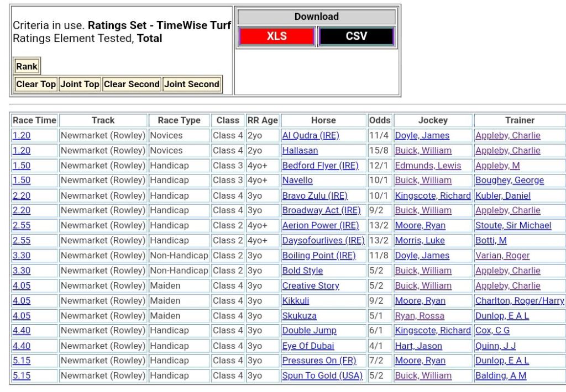Open the Hallasan horse page
The image size is (566, 392).
300,150
